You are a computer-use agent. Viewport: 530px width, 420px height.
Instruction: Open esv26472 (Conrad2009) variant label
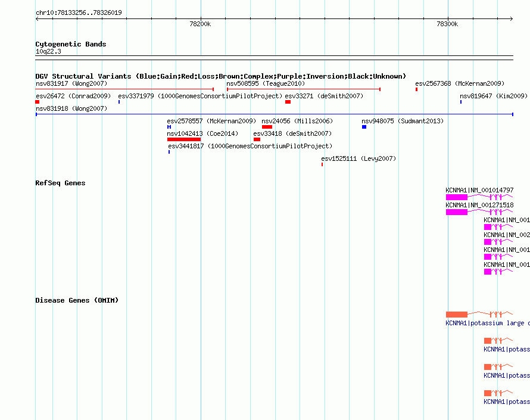[73, 96]
